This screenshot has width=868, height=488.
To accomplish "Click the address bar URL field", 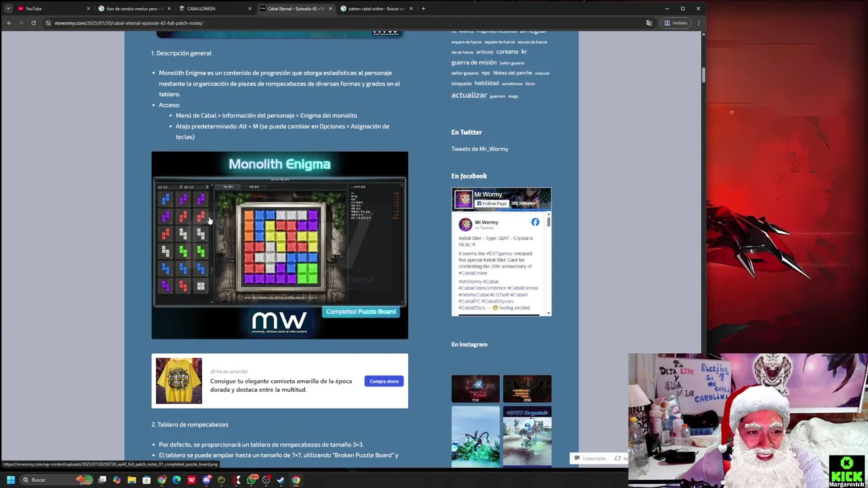I will [339, 23].
